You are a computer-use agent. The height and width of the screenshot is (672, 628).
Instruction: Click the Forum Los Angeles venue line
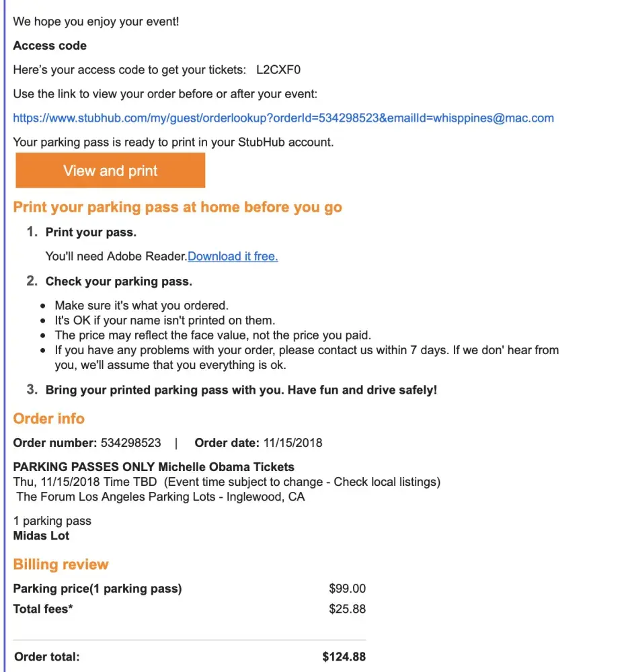pyautogui.click(x=160, y=497)
